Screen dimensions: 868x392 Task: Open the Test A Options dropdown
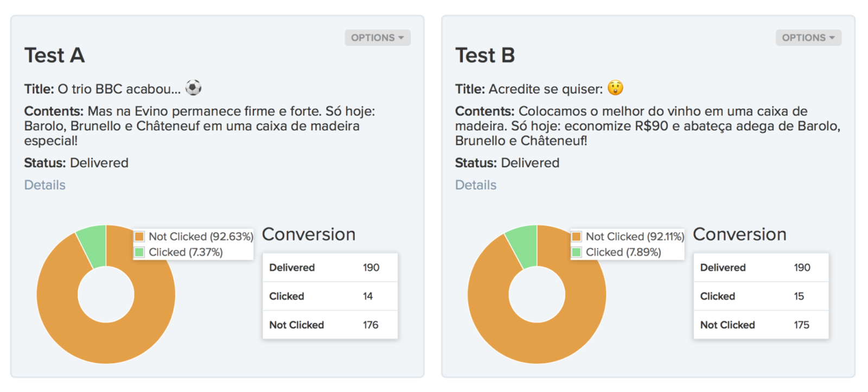click(377, 37)
